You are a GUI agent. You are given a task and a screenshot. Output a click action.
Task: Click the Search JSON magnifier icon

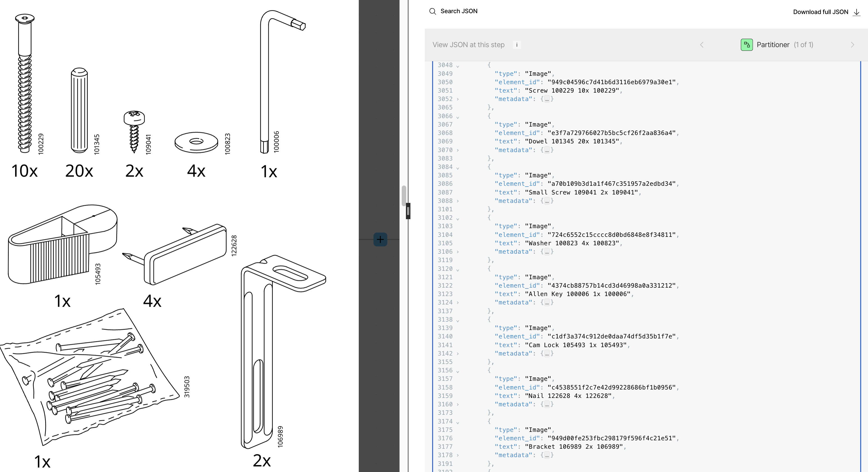click(432, 12)
